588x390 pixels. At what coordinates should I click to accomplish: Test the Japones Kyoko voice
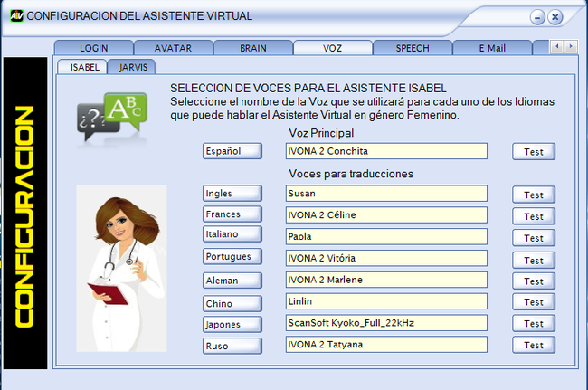click(x=534, y=324)
